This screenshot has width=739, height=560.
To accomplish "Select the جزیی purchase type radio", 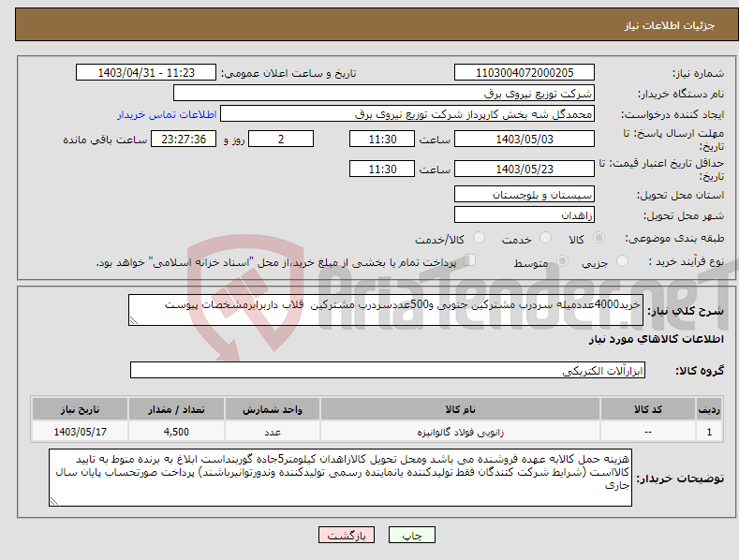I will coord(622,260).
